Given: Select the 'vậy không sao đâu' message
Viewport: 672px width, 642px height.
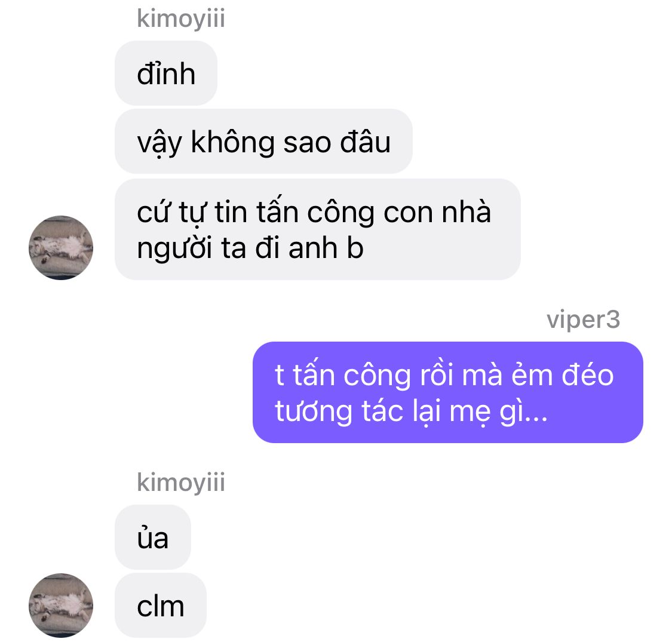Looking at the screenshot, I should pyautogui.click(x=263, y=142).
